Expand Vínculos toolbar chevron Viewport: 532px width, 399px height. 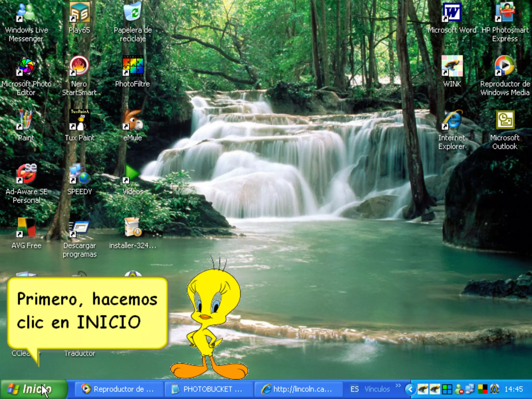(398, 385)
